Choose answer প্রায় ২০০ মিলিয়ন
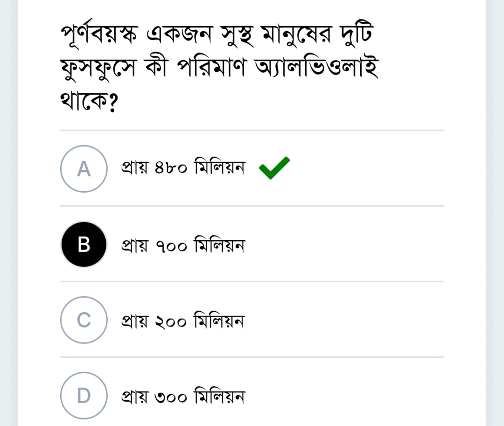Screen dimensions: 504x426 click(x=183, y=320)
